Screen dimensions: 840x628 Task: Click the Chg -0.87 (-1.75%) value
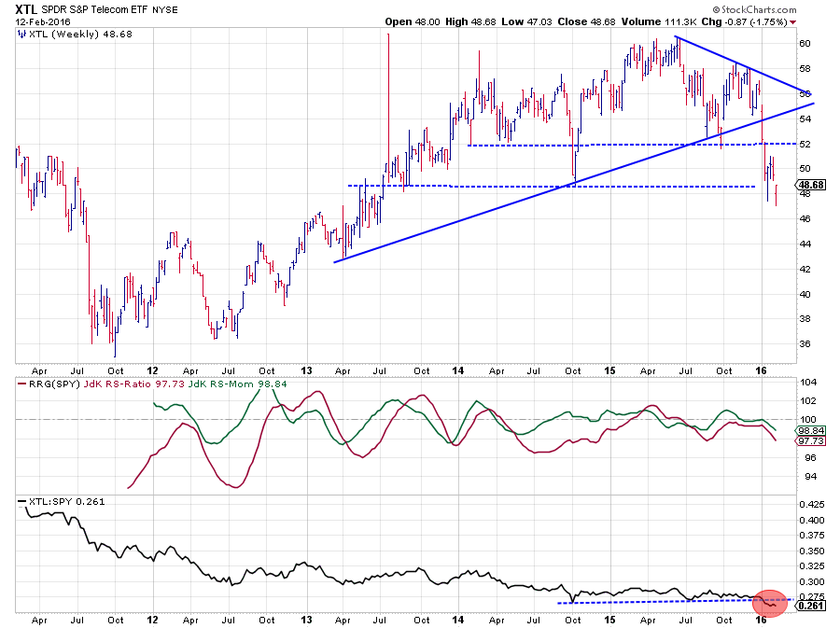tap(744, 22)
